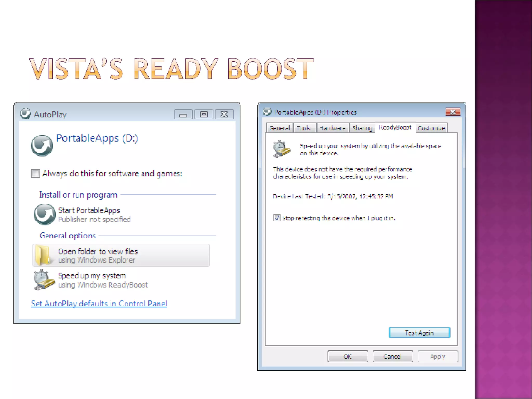The image size is (532, 399).
Task: Uncheck Stop retesting the device checkbox
Action: click(277, 218)
